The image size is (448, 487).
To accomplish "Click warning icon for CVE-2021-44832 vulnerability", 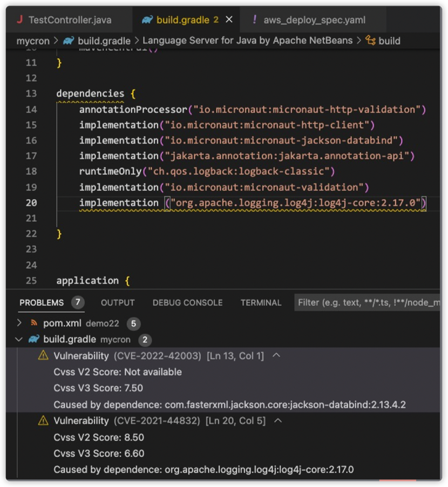I will click(43, 421).
